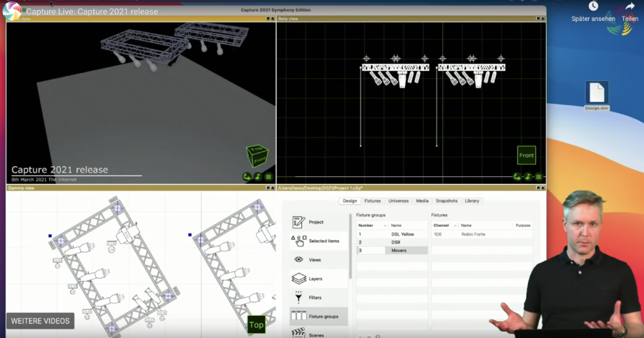Screen dimensions: 644x338
Task: Select the Movers fixture group
Action: [392, 251]
